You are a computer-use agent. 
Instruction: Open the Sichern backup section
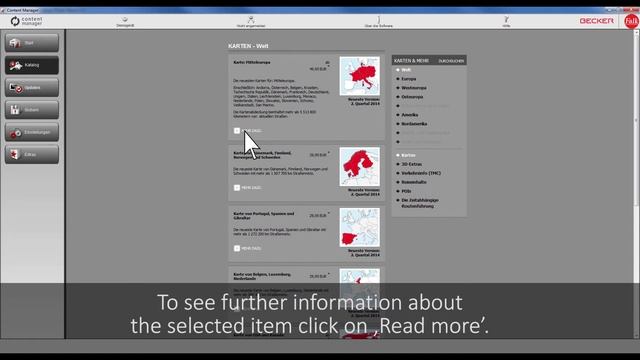32,110
